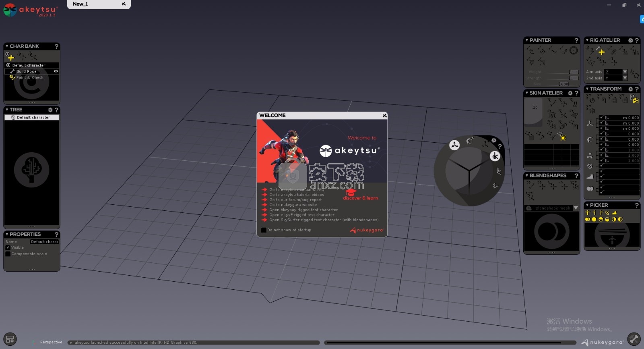Collapse the PICKER panel
Viewport: 644px width, 349px height.
pos(587,205)
